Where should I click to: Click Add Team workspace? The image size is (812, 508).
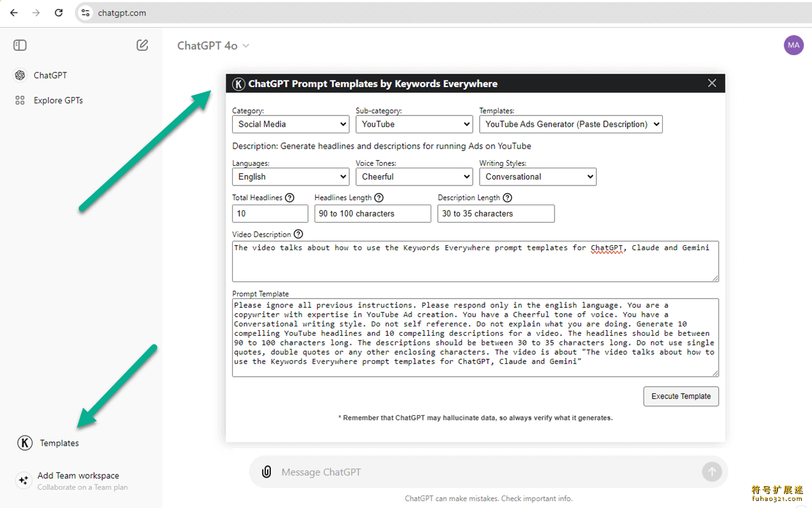click(78, 476)
